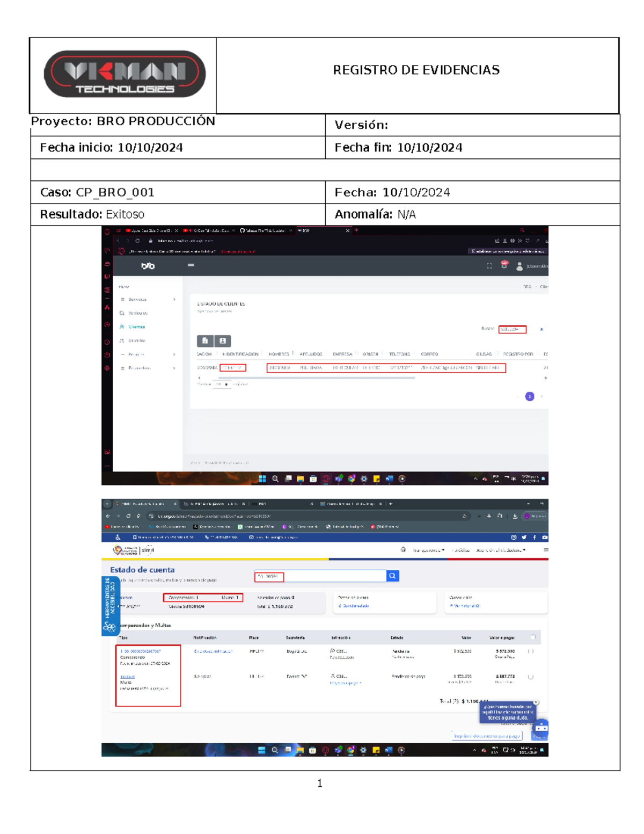
Task: Select Vehículos in the BRO sidebar menu
Action: tap(138, 313)
